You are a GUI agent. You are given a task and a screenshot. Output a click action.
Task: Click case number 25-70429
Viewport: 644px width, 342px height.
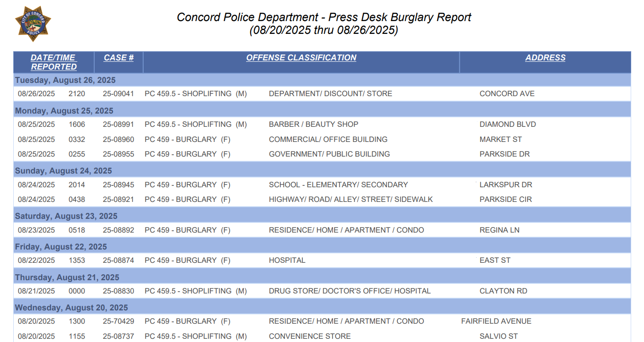[118, 321]
